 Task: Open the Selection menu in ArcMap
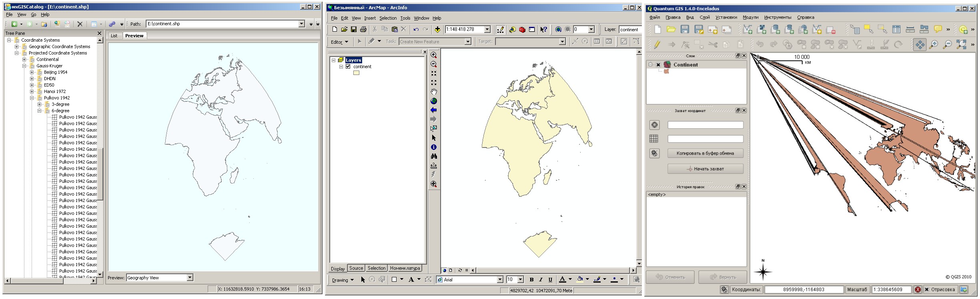click(388, 18)
